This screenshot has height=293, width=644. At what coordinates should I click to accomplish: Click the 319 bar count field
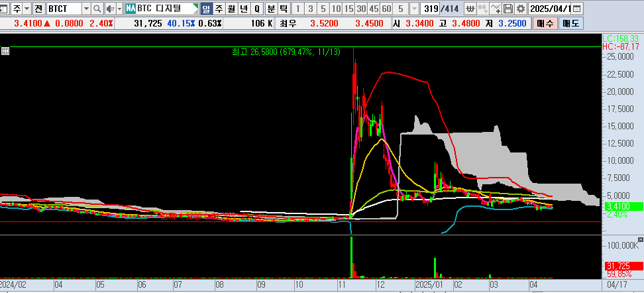tap(431, 8)
